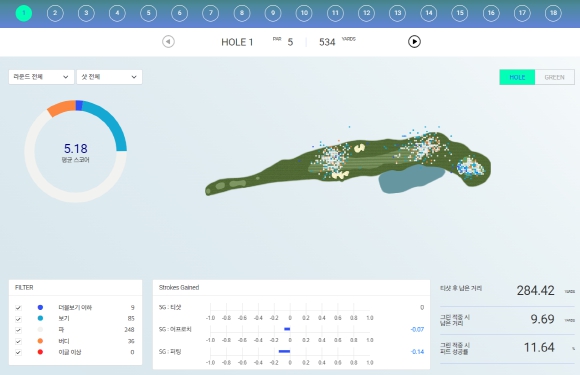Click the SG 퍼팅 strokes gained bar
580x375 pixels.
point(284,351)
